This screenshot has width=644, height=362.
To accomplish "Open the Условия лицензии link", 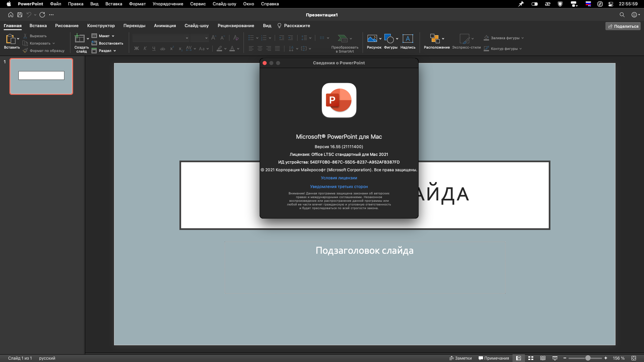I will 339,178.
